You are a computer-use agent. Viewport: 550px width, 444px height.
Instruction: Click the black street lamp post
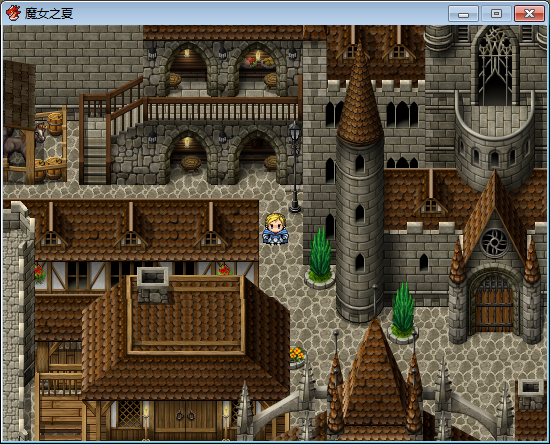295,167
